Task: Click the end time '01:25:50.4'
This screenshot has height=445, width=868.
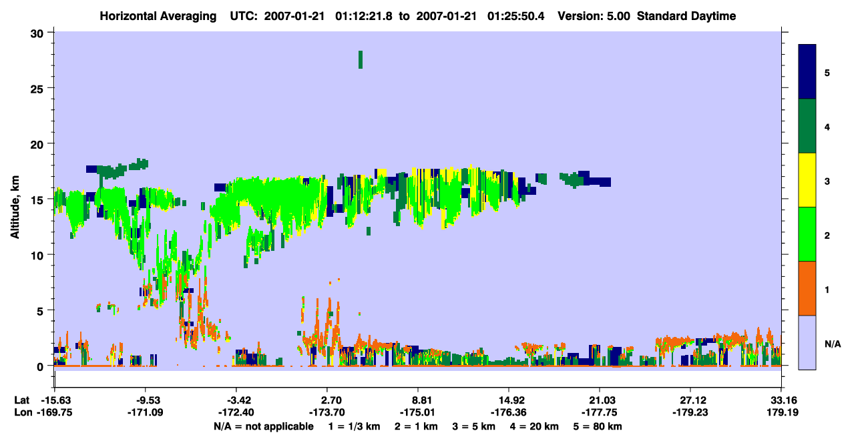Action: 515,16
